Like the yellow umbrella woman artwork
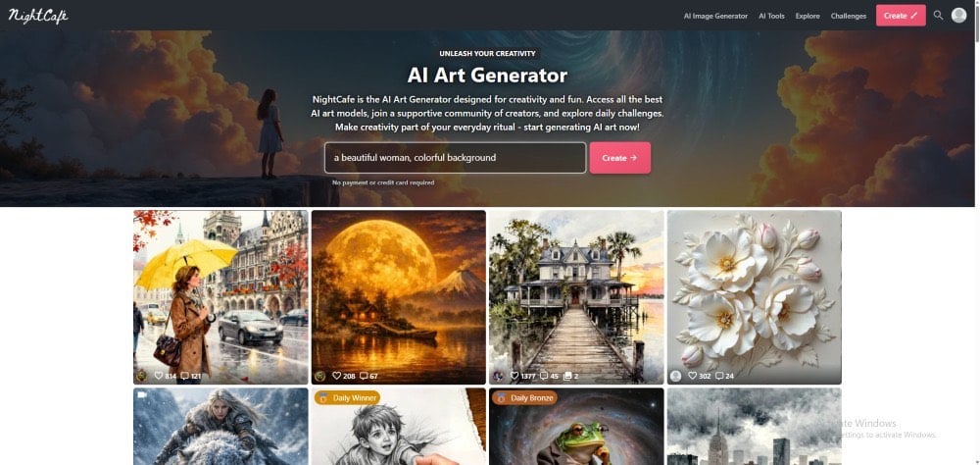Image resolution: width=980 pixels, height=465 pixels. pyautogui.click(x=159, y=376)
